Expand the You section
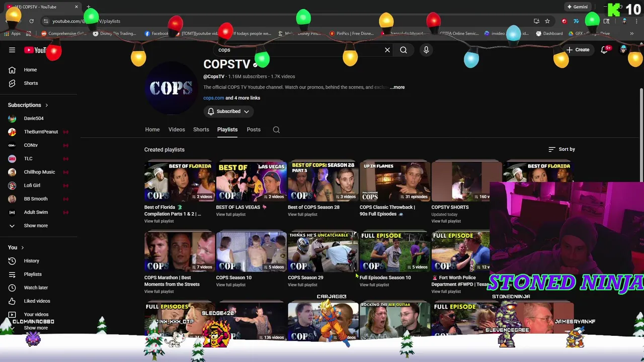Screen dimensions: 644x362 (16, 247)
